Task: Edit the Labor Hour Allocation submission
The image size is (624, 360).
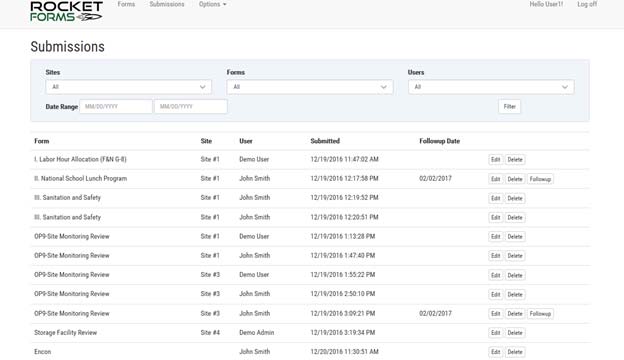Action: click(x=495, y=160)
